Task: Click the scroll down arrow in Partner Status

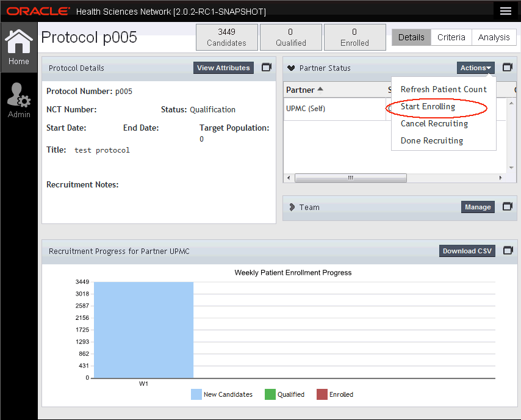Action: click(511, 168)
